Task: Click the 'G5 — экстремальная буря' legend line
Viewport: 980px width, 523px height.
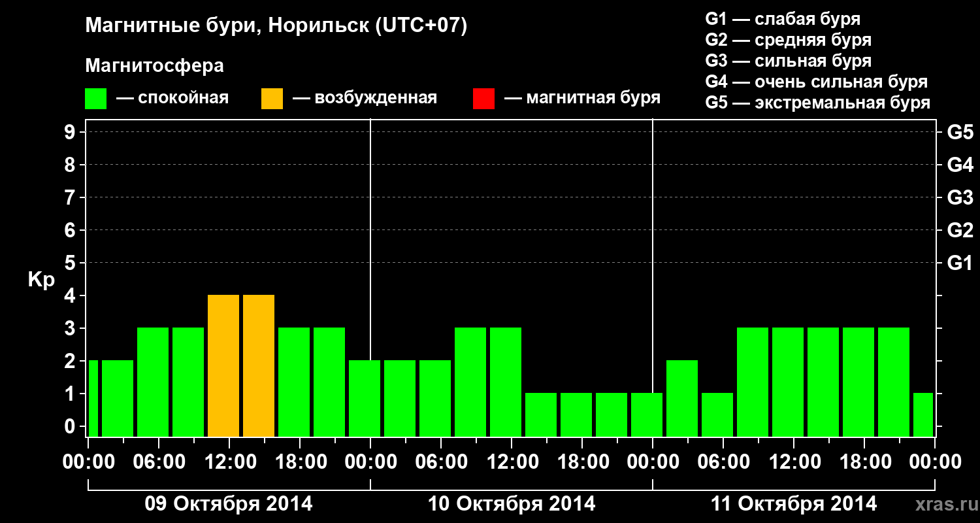Action: [818, 103]
